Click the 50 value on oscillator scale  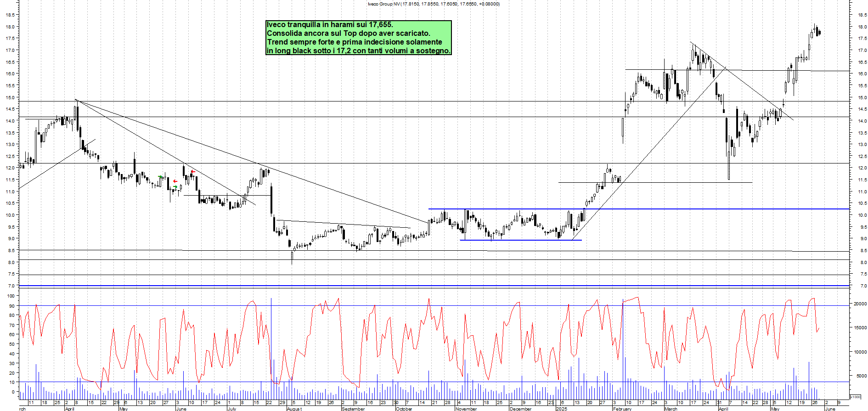11,344
